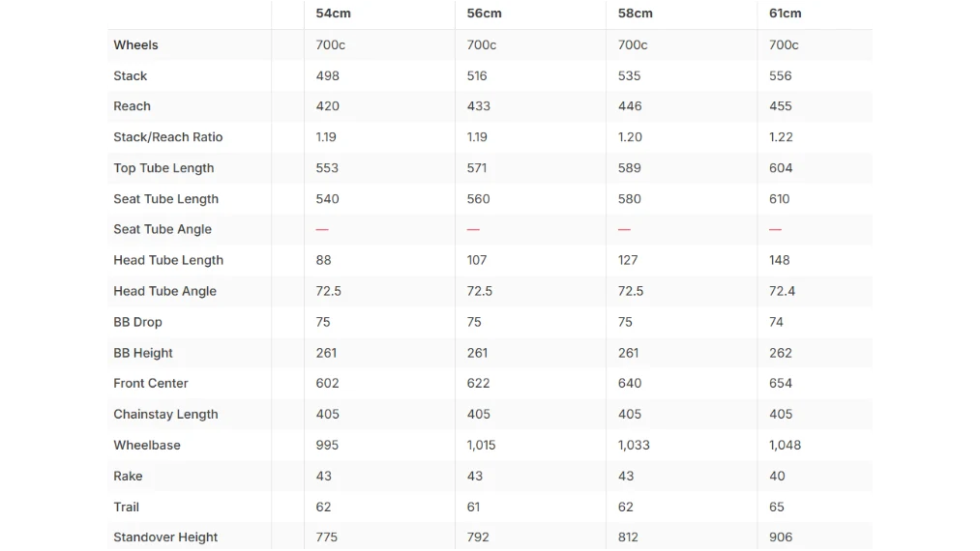
Task: Click the BB Drop row label
Action: (137, 322)
